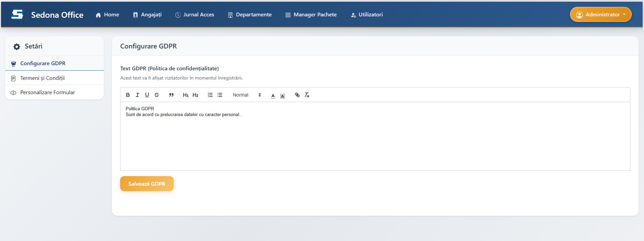Open the Administrator account dropdown
Viewport: 644px width, 241px height.
600,15
